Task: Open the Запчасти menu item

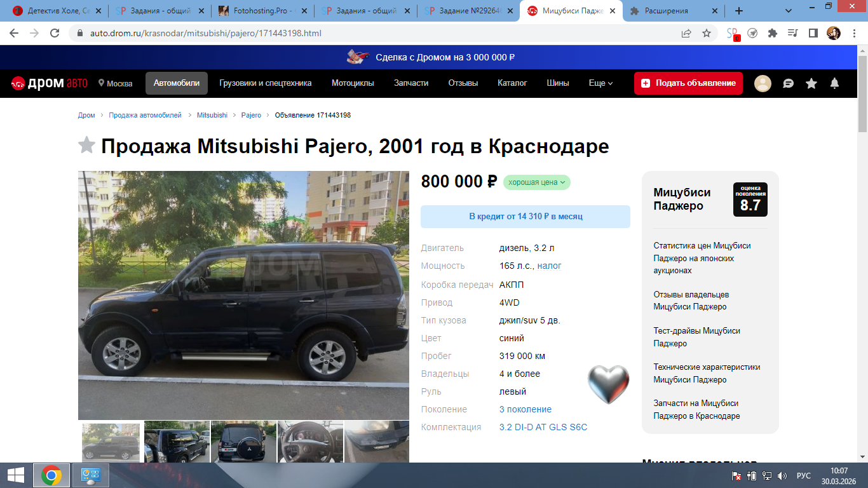Action: [411, 83]
